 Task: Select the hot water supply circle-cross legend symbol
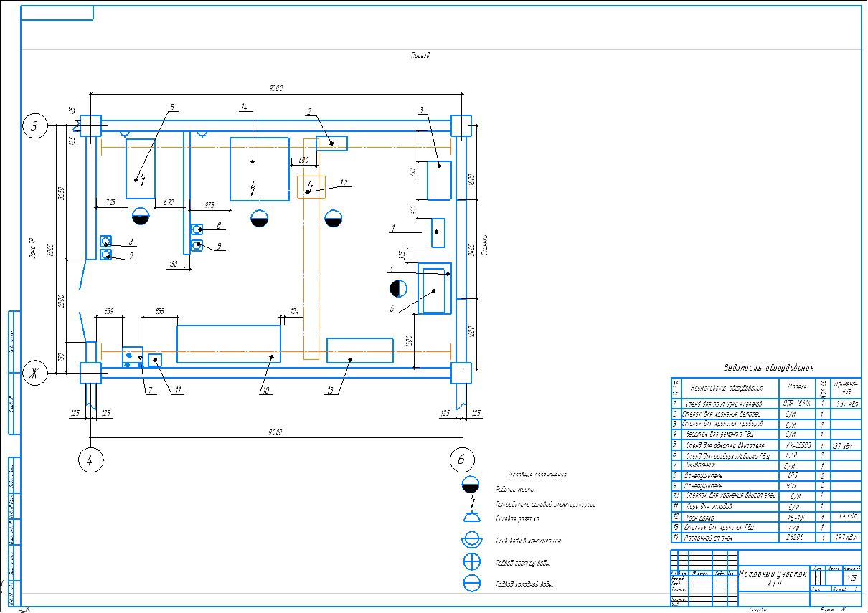[x=471, y=562]
